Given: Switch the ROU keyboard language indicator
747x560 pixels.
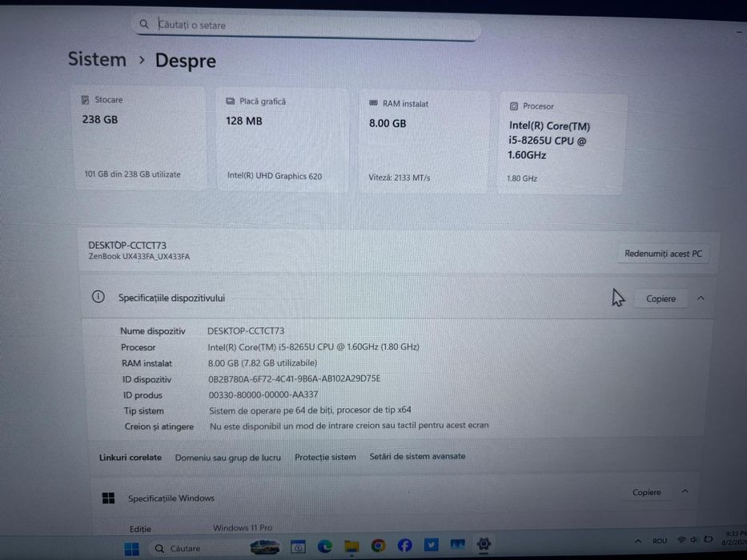Looking at the screenshot, I should (x=660, y=541).
